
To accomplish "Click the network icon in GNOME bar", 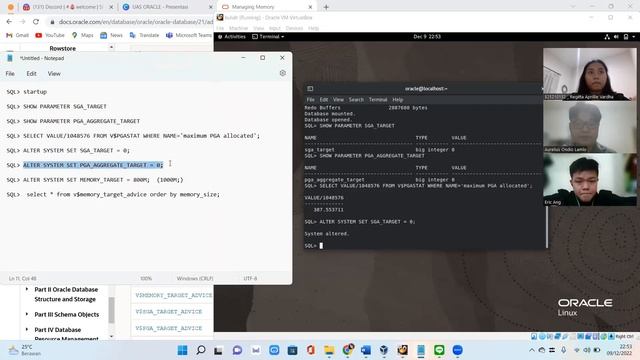I will pos(607,37).
